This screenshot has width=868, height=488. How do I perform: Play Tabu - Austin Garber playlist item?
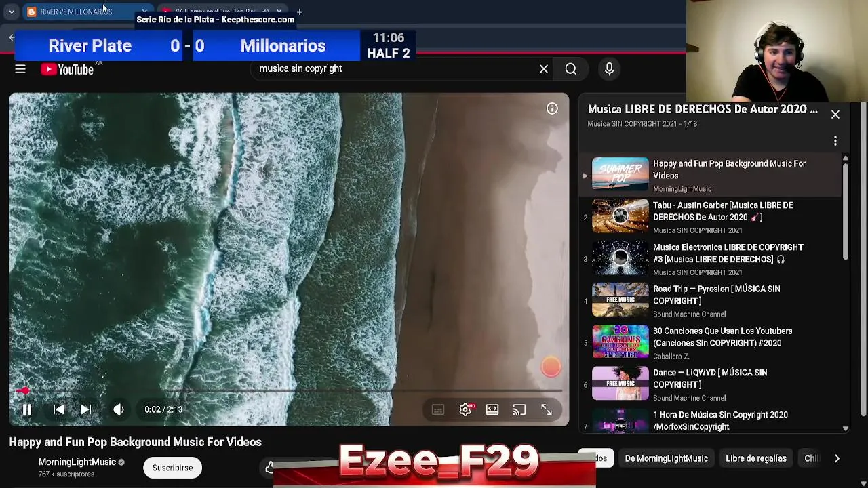[710, 217]
